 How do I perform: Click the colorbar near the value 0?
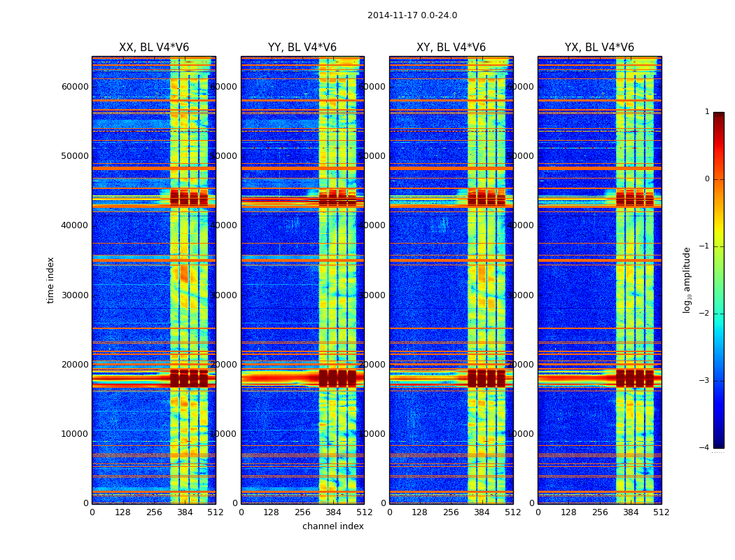(x=719, y=179)
